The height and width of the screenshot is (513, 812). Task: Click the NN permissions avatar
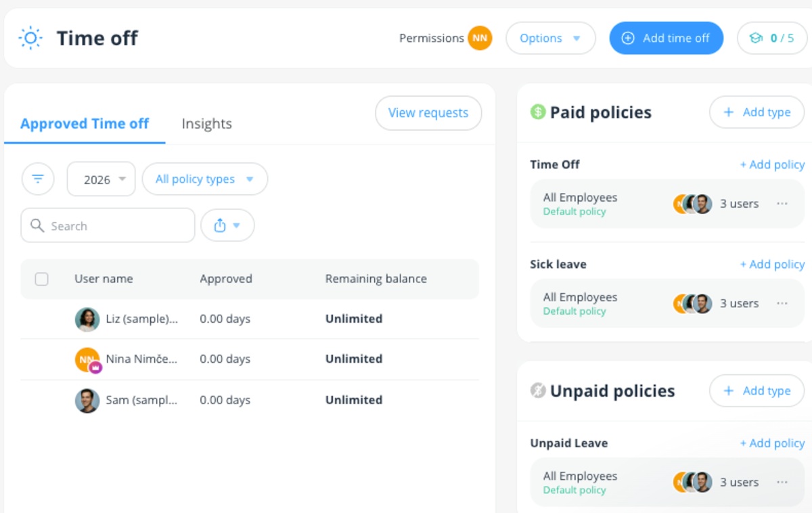pyautogui.click(x=480, y=38)
